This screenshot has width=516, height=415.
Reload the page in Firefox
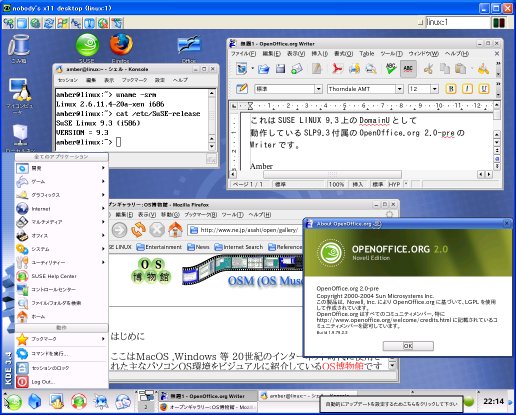pyautogui.click(x=138, y=229)
